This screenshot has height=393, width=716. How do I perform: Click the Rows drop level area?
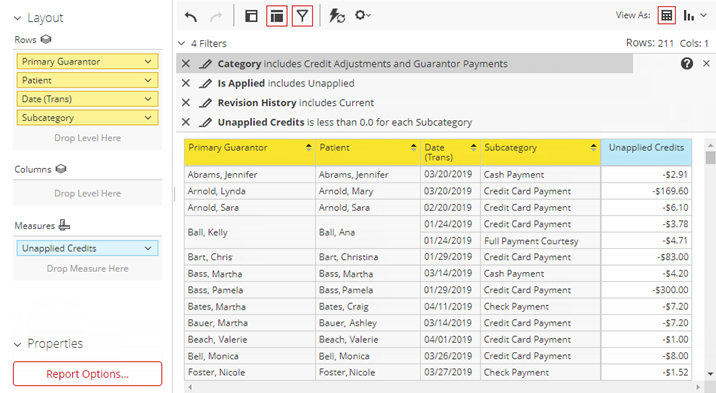87,138
